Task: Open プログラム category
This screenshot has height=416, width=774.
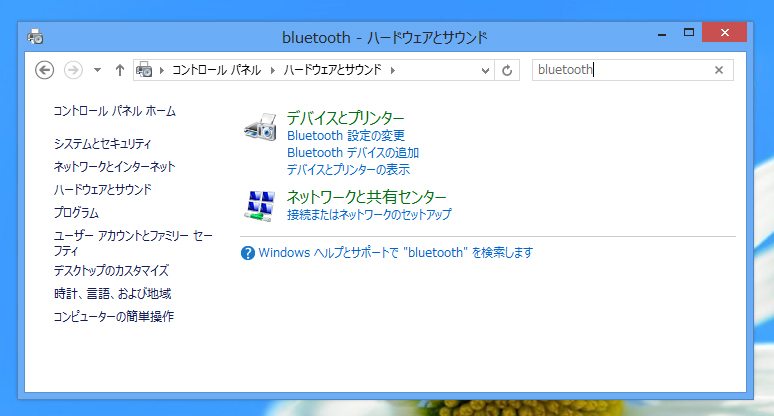Action: (76, 213)
